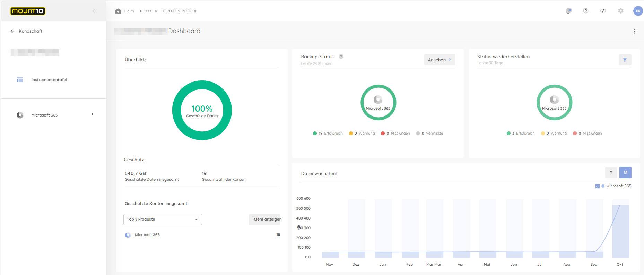644x275 pixels.
Task: Open the Top 3 Produkte dropdown
Action: tap(163, 220)
